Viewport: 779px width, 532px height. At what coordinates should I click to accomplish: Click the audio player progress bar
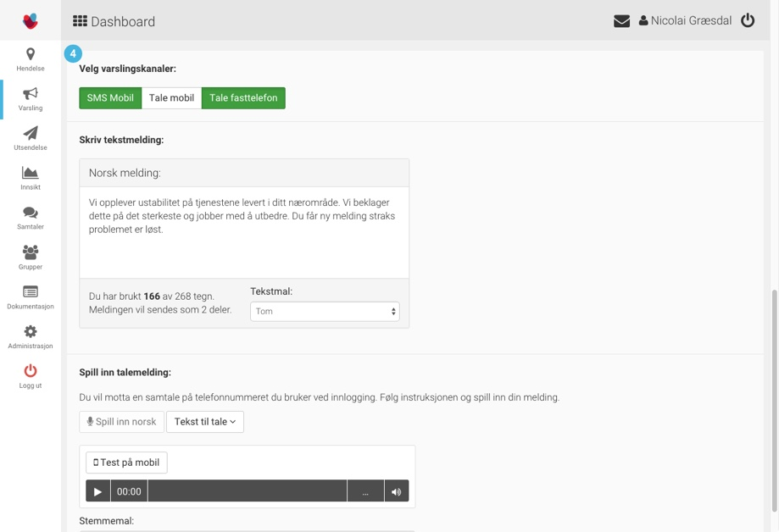coord(247,491)
